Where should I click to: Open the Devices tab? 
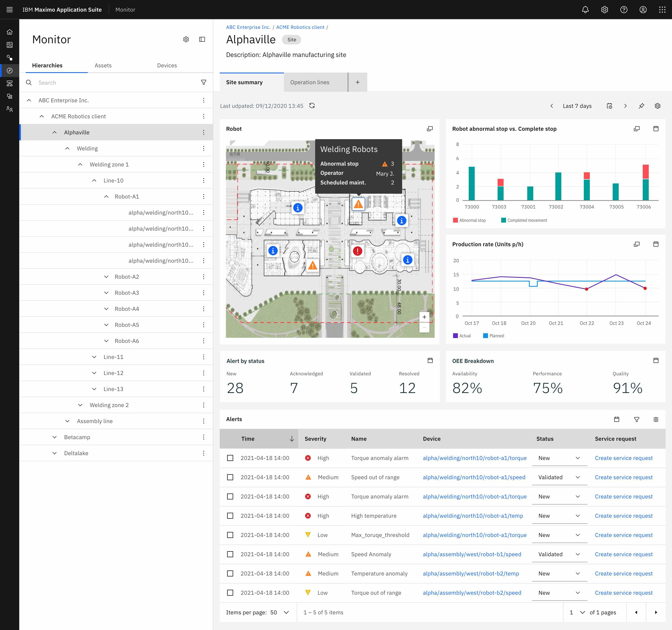click(x=167, y=66)
